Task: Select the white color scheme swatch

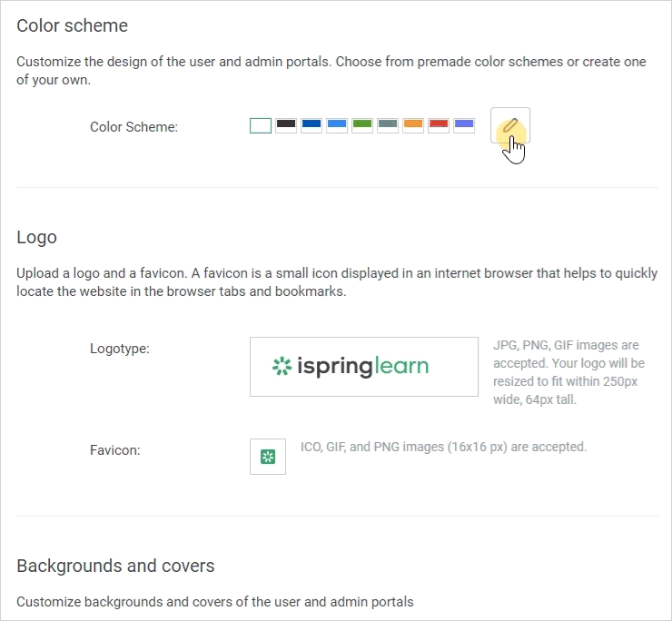Action: tap(261, 125)
